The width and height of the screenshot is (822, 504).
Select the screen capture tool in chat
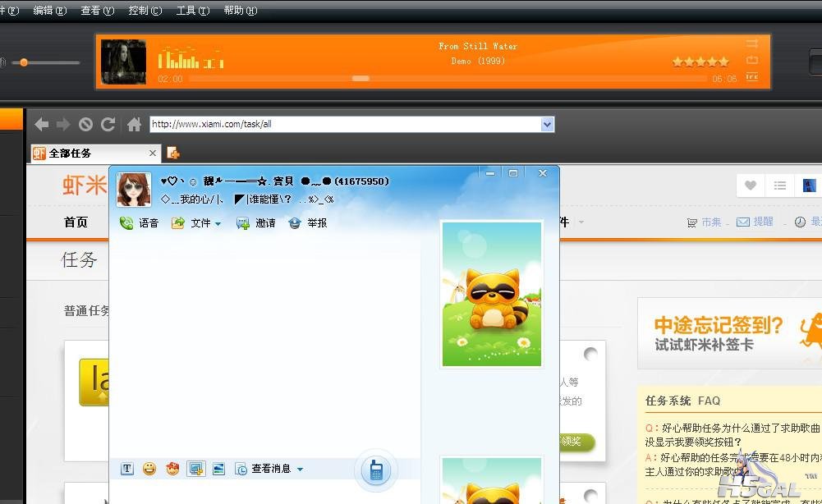tap(196, 469)
